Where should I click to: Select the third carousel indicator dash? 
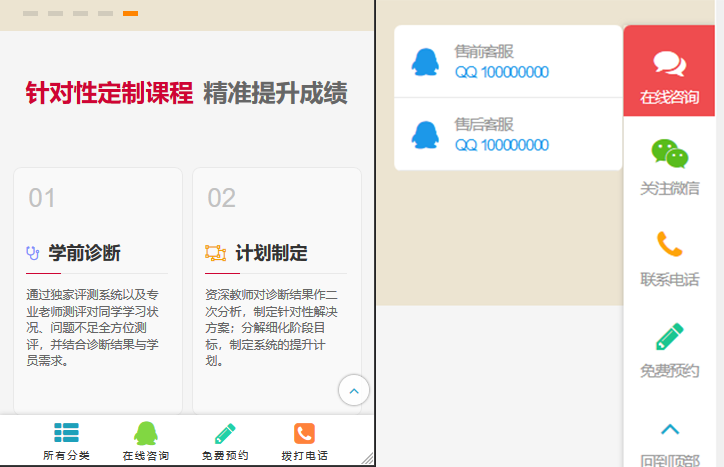[x=80, y=13]
